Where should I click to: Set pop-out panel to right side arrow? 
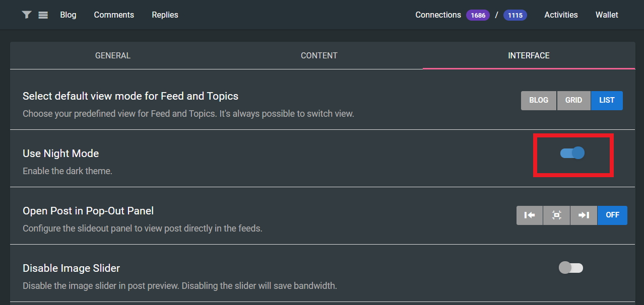pyautogui.click(x=584, y=215)
